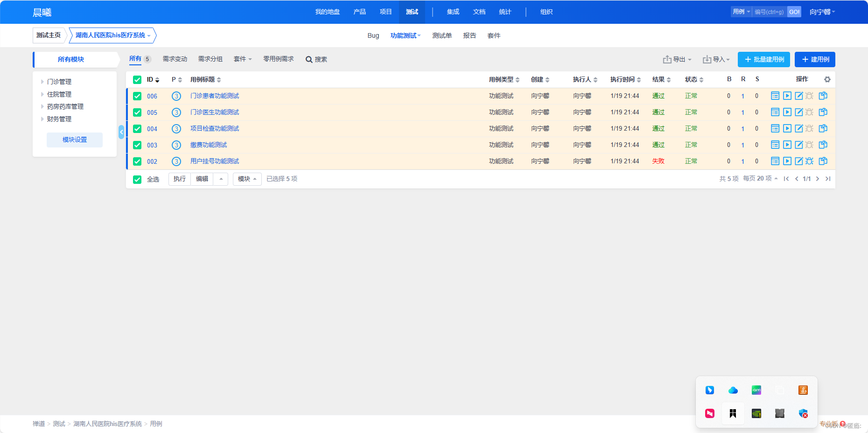Open the 每页 20 项 page-size dropdown

tap(760, 179)
